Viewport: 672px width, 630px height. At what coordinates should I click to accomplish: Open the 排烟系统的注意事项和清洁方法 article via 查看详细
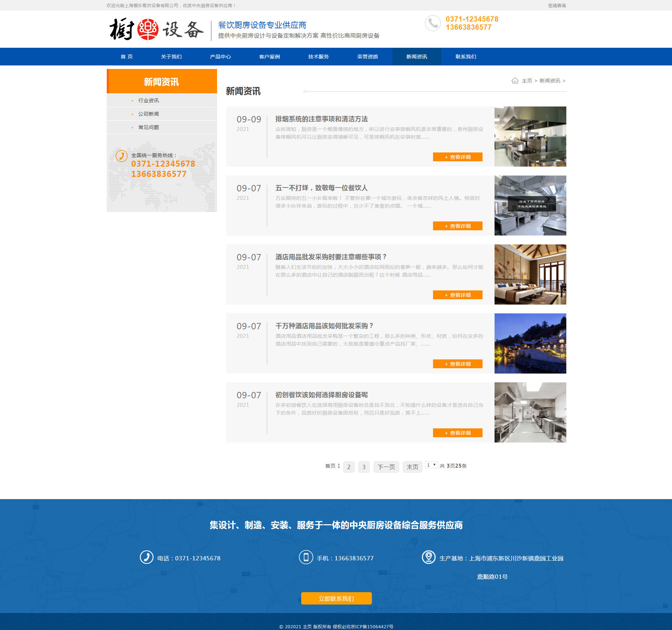(457, 157)
